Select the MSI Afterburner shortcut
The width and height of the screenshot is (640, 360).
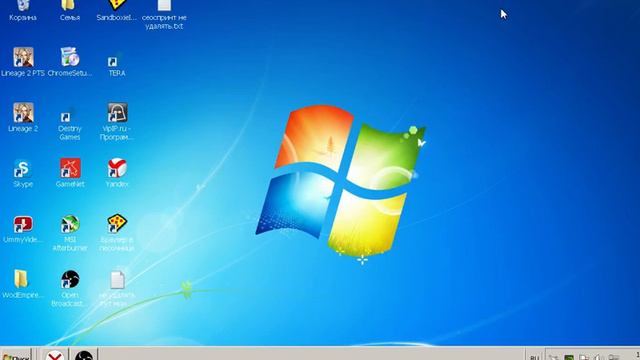(70, 233)
